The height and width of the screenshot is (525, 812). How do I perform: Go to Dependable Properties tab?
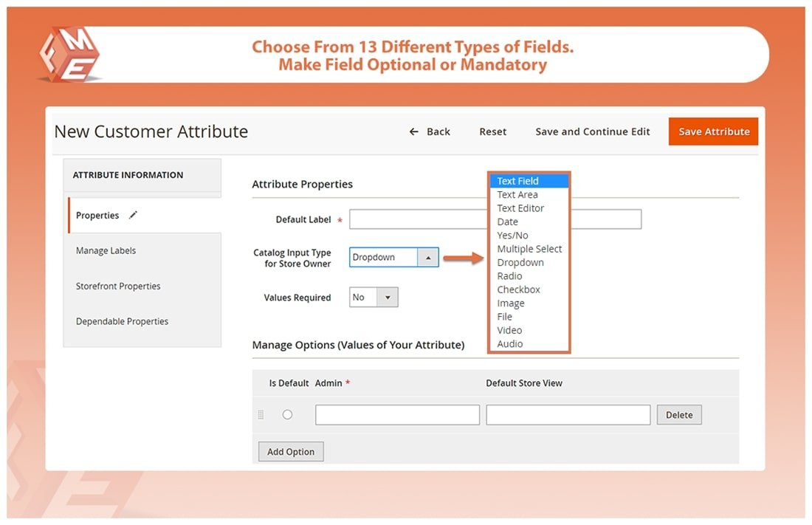click(x=122, y=321)
